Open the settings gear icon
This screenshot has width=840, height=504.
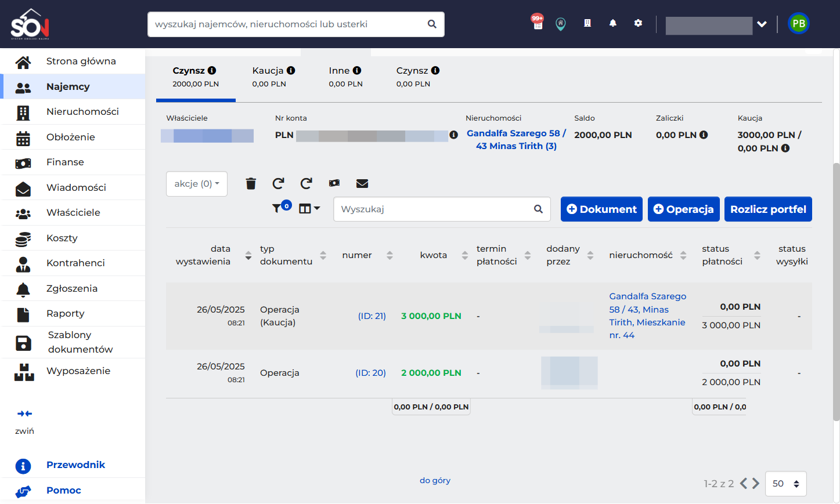point(638,23)
